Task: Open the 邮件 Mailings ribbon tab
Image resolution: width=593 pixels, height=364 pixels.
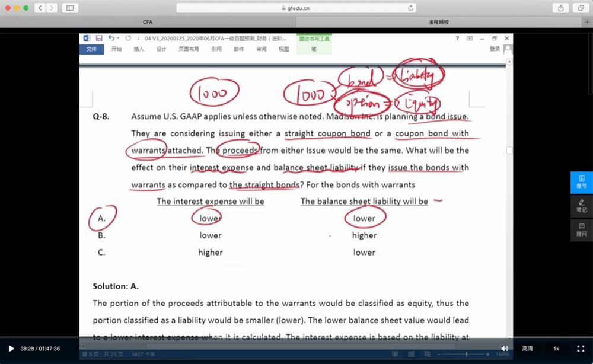Action: tap(239, 49)
